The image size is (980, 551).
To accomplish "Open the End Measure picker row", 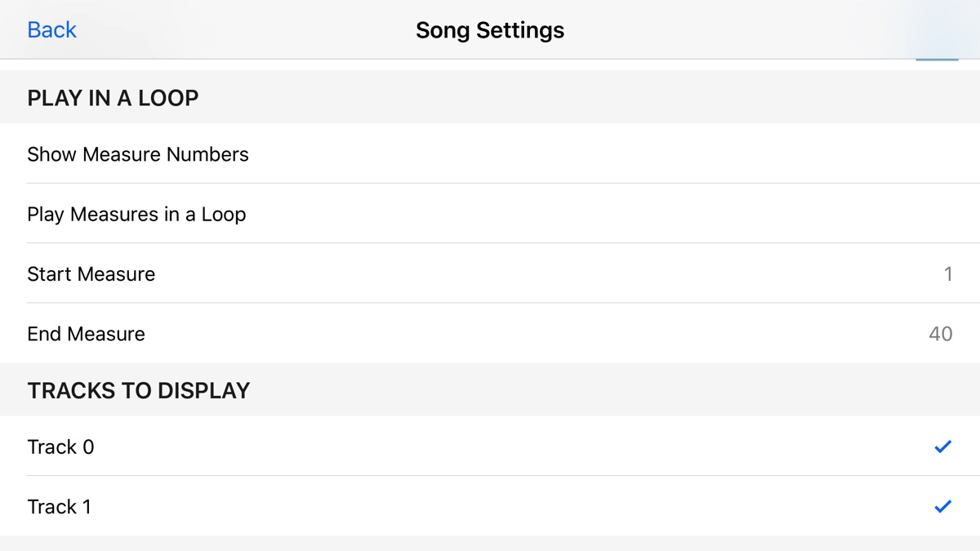I will [86, 334].
